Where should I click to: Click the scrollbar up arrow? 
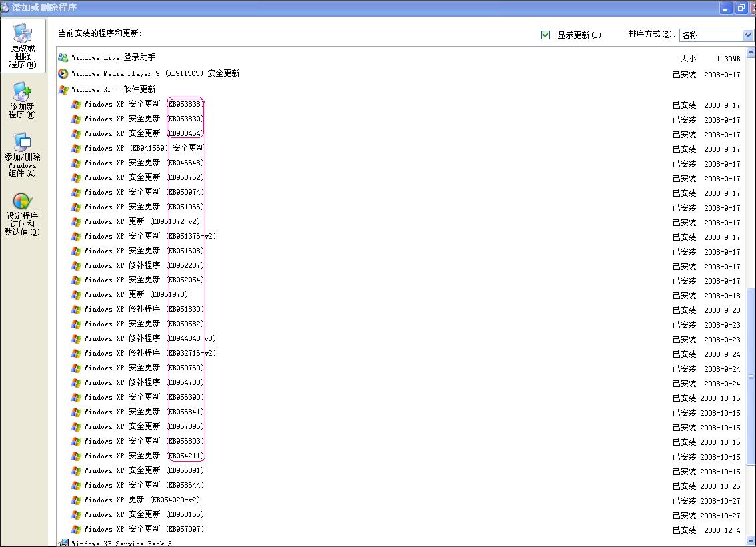[751, 52]
